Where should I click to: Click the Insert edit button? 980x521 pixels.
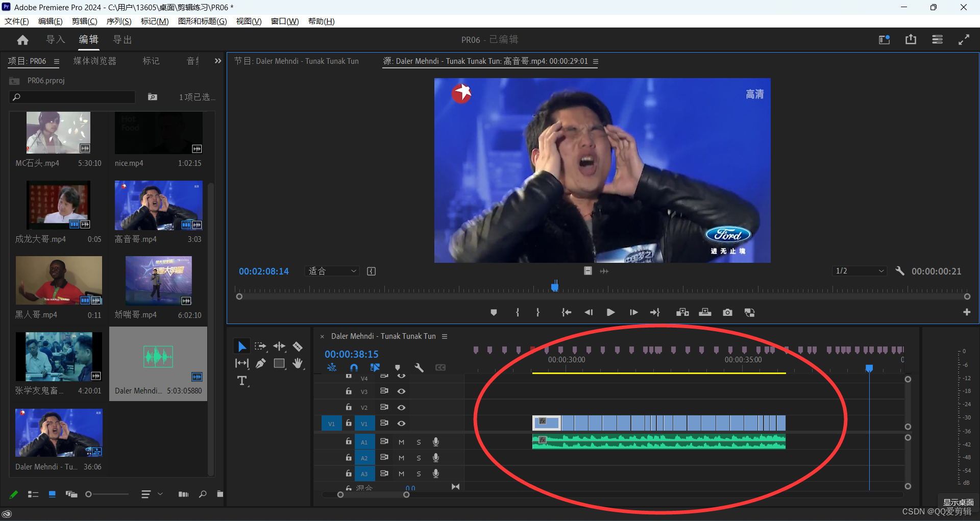click(x=682, y=312)
